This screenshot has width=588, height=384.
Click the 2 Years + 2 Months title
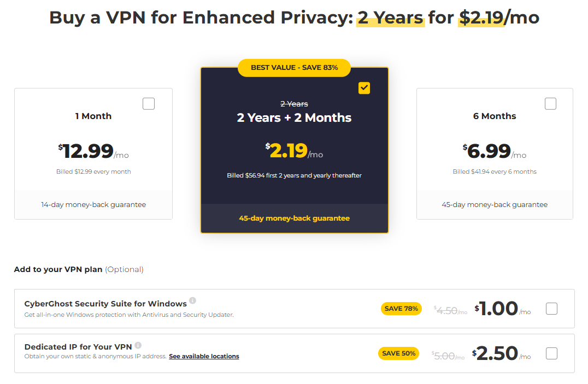pos(294,117)
